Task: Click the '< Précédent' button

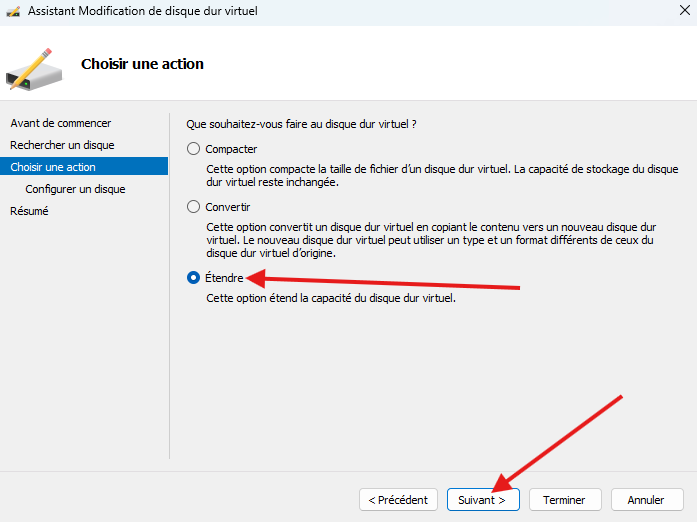Action: tap(398, 499)
